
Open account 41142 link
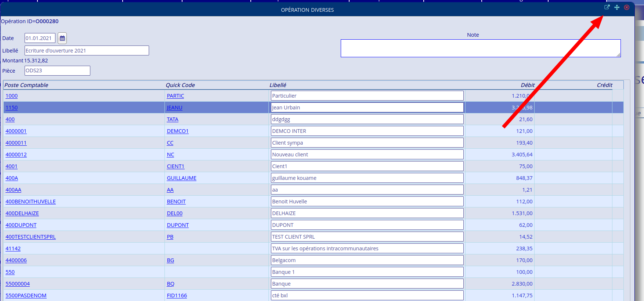(13, 249)
